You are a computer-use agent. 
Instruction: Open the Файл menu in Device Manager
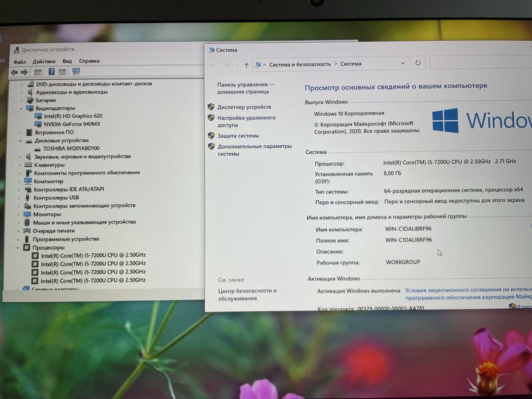coord(20,62)
